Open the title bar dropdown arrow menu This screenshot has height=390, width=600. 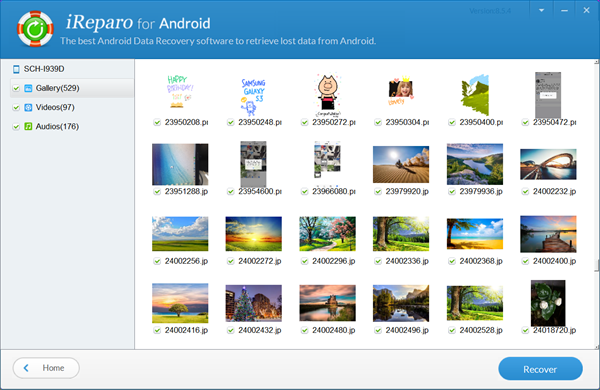coord(541,10)
